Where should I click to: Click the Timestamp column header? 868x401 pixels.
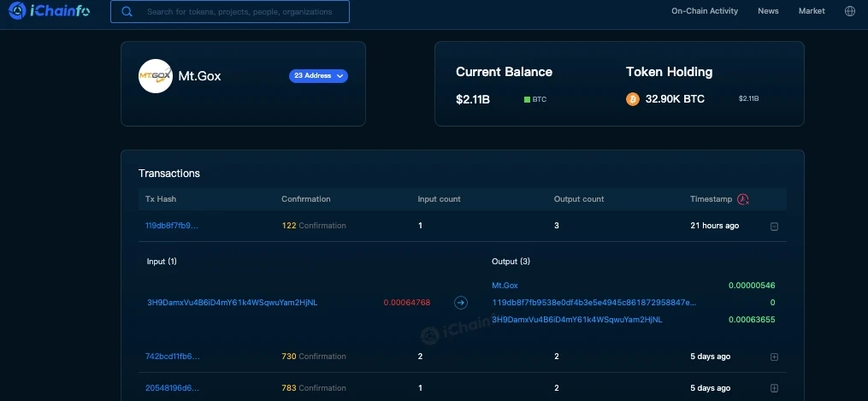point(711,199)
